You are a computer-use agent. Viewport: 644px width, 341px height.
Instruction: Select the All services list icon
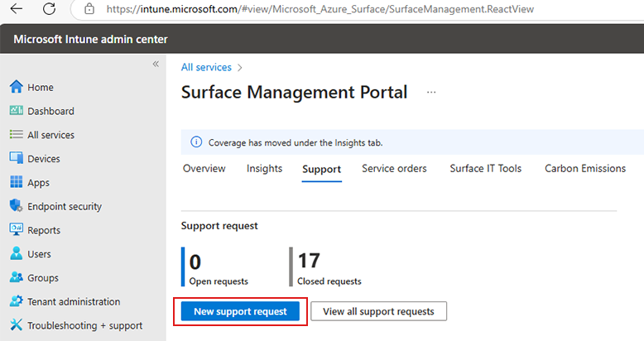[16, 135]
